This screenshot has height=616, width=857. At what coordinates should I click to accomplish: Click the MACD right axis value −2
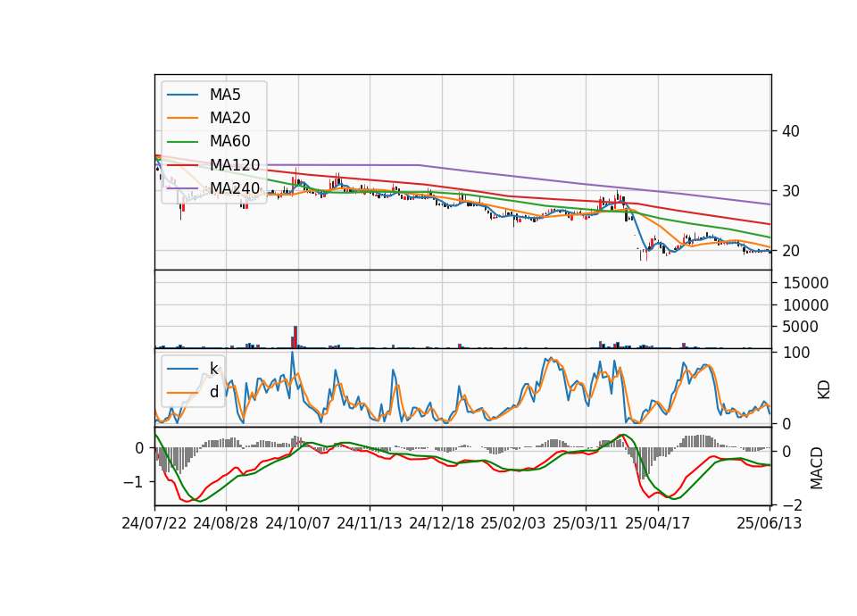pos(792,505)
